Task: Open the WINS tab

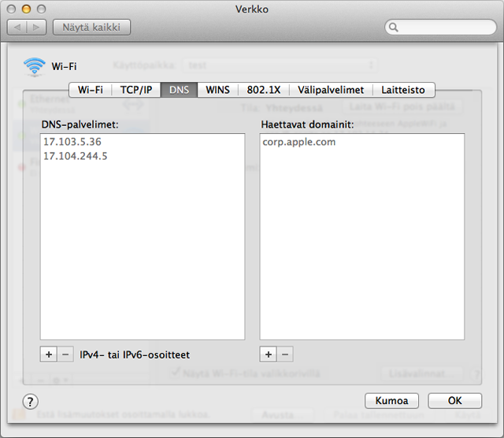Action: 217,90
